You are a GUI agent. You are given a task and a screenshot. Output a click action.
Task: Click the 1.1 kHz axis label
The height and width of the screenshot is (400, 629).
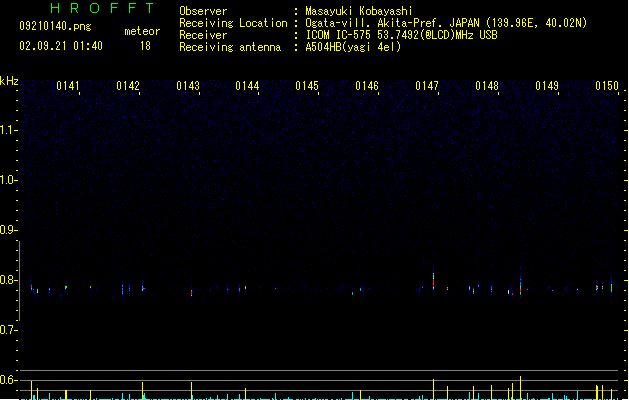click(8, 130)
